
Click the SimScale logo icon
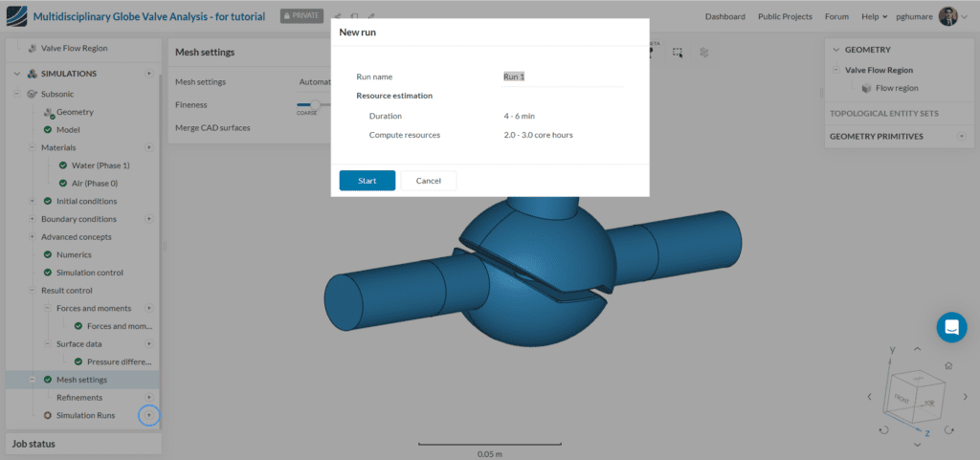click(16, 17)
